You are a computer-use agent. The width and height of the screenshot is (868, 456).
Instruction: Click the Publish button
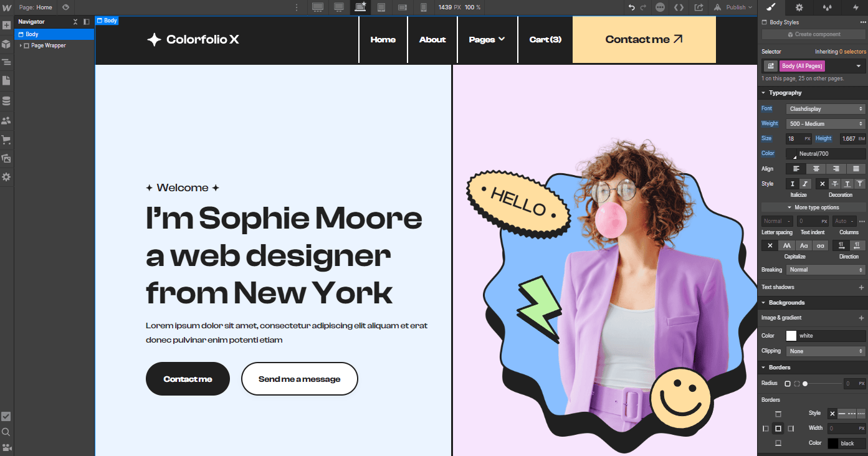[733, 7]
